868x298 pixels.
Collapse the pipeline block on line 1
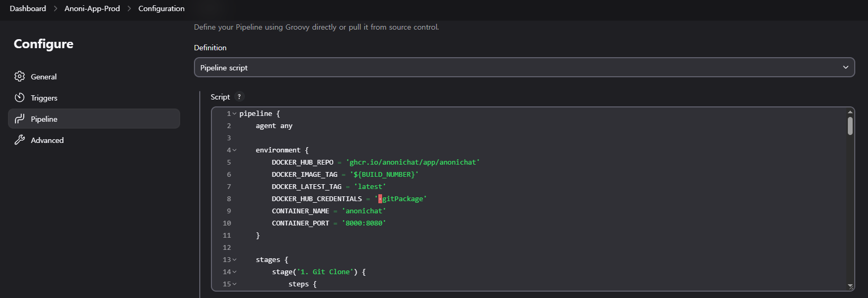(234, 114)
